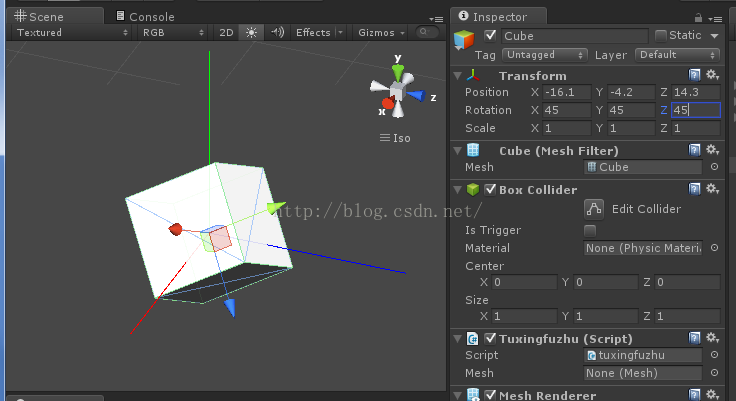Toggle the Effects button
The image size is (736, 401).
click(313, 32)
